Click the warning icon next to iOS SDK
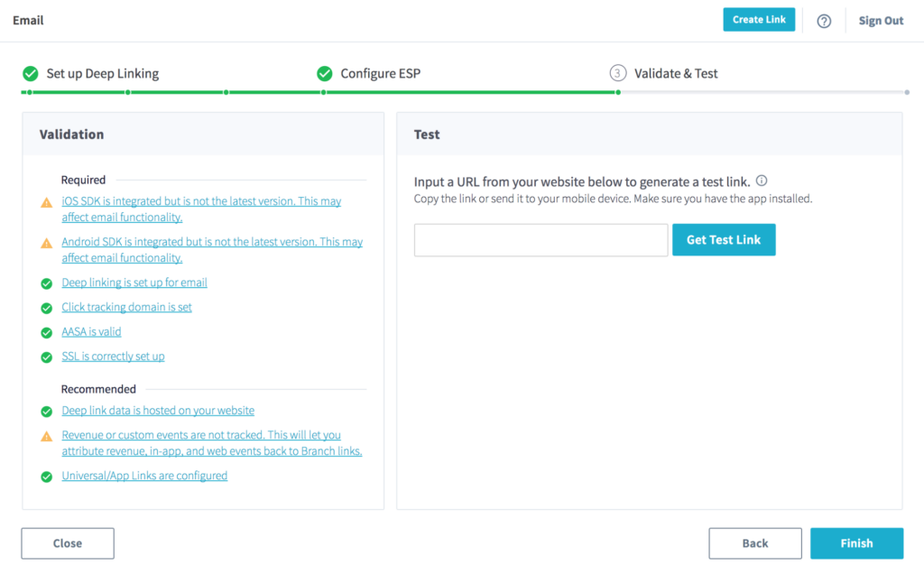The width and height of the screenshot is (924, 584). tap(47, 203)
